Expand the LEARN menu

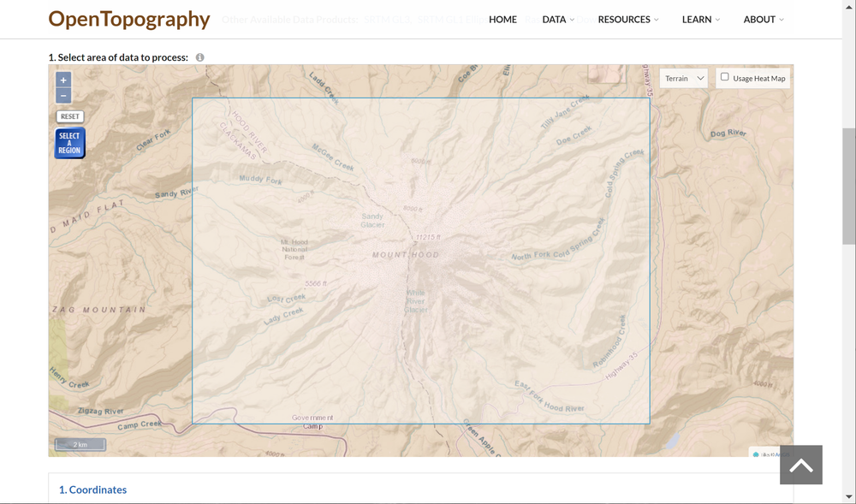(x=701, y=19)
